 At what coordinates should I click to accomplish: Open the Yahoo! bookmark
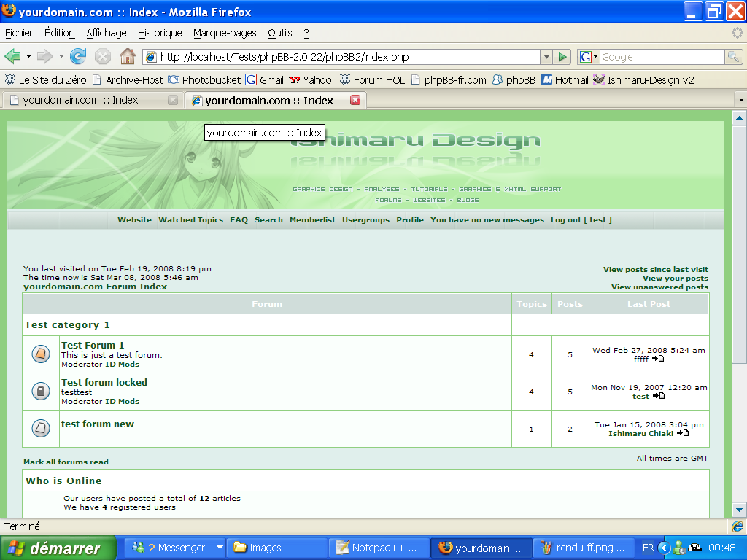(311, 80)
